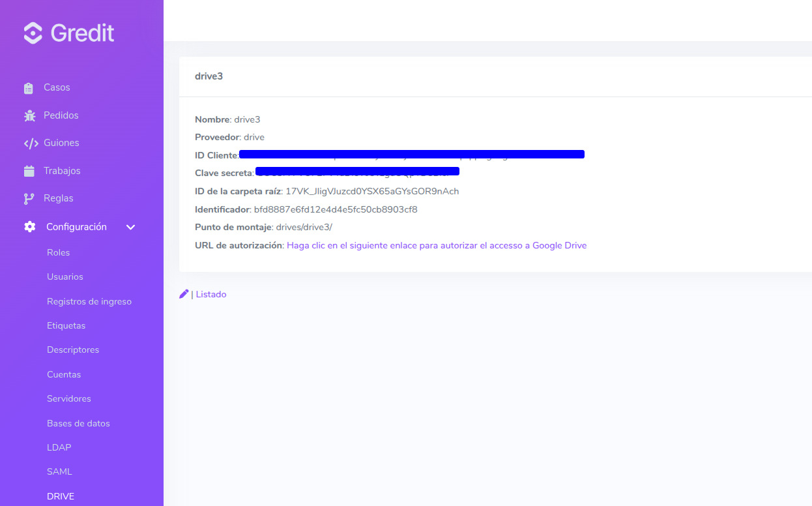Open Descriptores configuration page
This screenshot has width=812, height=506.
coord(73,350)
